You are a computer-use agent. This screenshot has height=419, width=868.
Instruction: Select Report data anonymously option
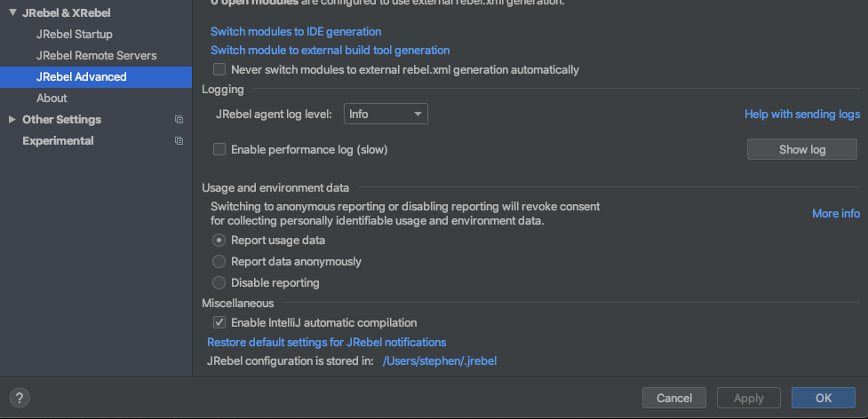point(219,262)
